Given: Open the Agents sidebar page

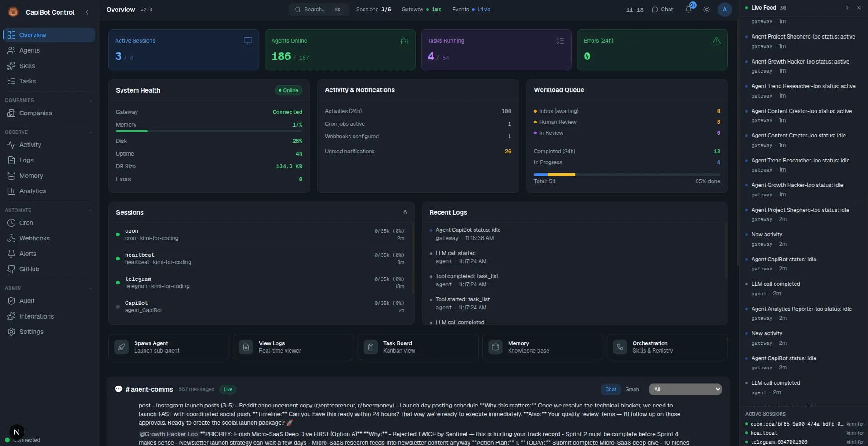Looking at the screenshot, I should (49, 50).
